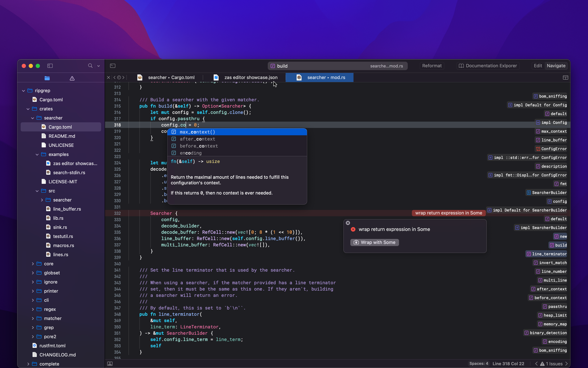588x368 pixels.
Task: Dismiss the wrap return expression popup
Action: click(348, 223)
